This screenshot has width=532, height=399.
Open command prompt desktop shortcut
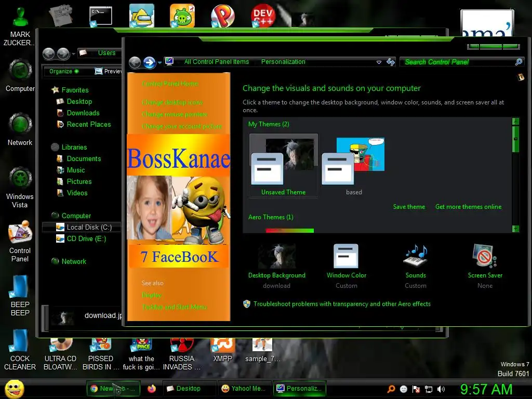tap(100, 16)
